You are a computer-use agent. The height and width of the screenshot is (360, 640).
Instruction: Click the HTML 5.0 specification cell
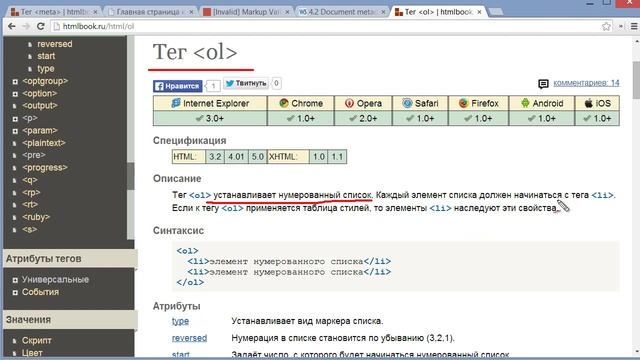[258, 157]
